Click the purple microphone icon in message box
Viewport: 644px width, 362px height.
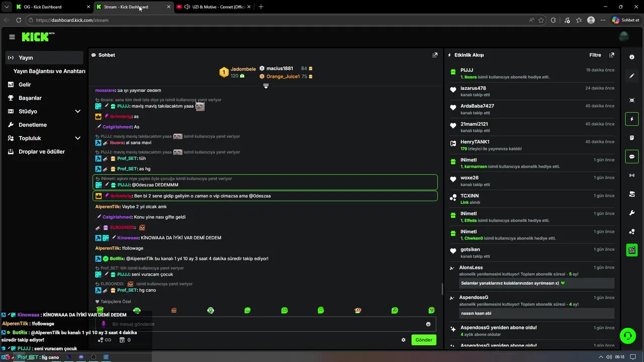coord(104,324)
